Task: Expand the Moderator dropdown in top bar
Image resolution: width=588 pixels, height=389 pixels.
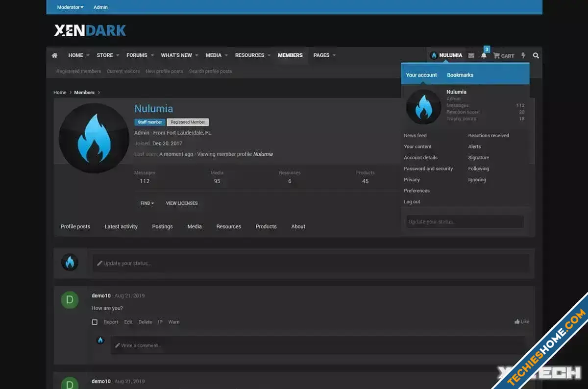Action: pyautogui.click(x=70, y=7)
